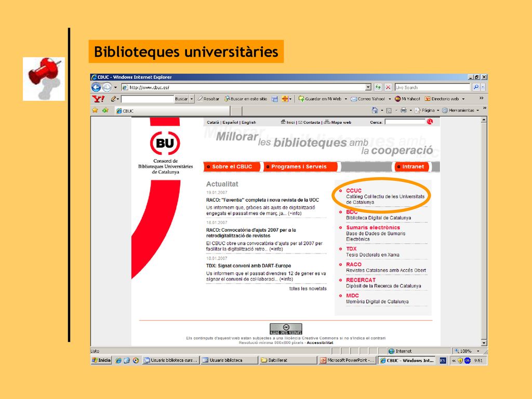Click the Yahoo! toolbar logo
532x399 pixels.
click(x=98, y=99)
